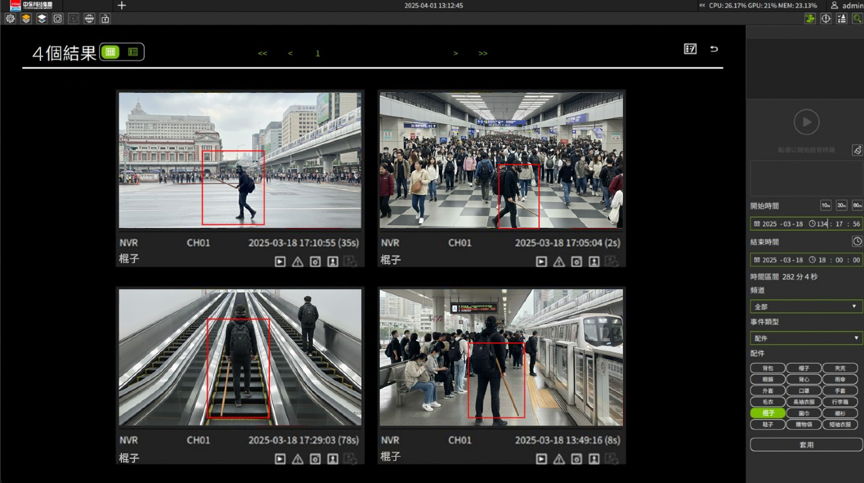Click the collapse arrows left of CPU stats
Image resolution: width=864 pixels, height=483 pixels.
point(702,5)
